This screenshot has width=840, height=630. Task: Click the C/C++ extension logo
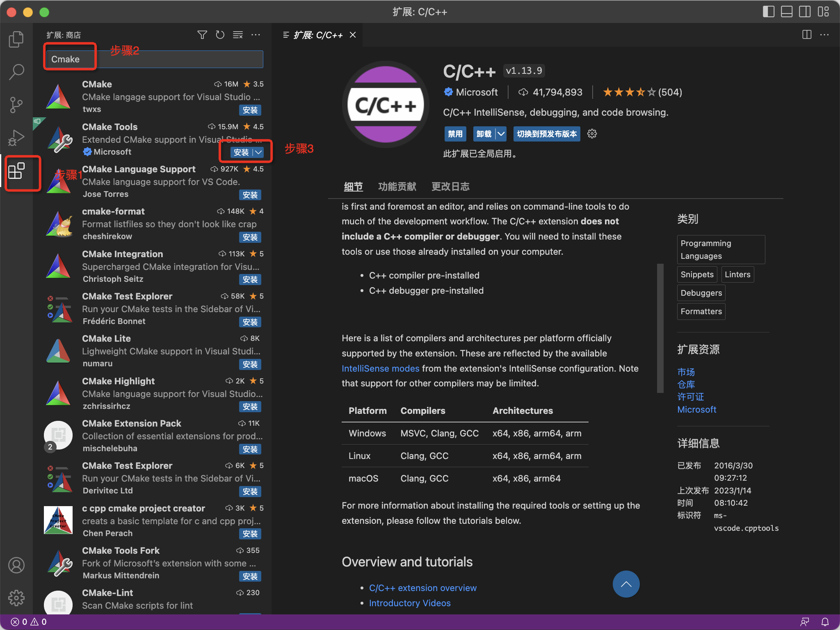pyautogui.click(x=386, y=105)
